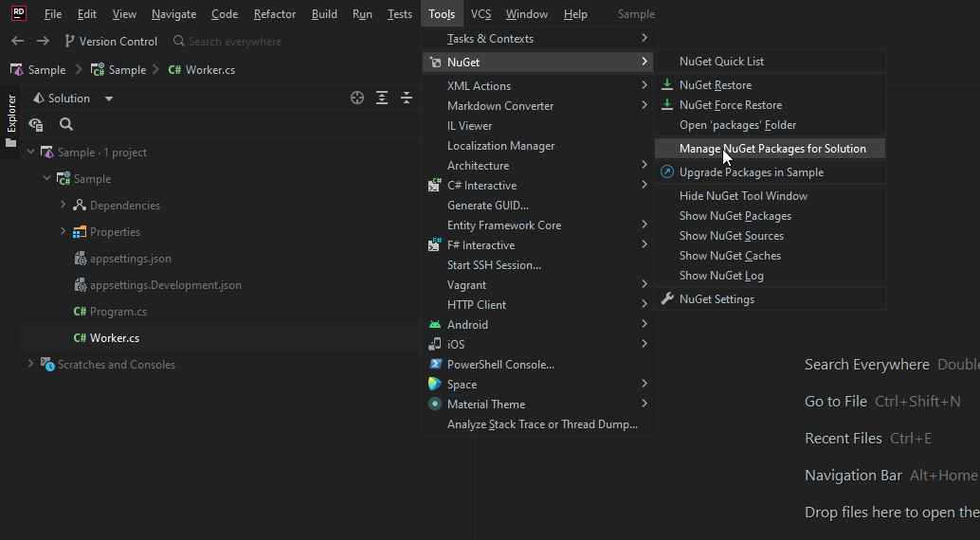980x540 pixels.
Task: Open the Window menu
Action: click(527, 14)
